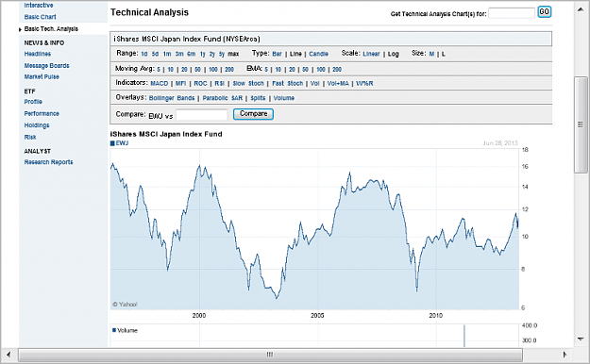Viewport: 590px width, 364px height.
Task: Focus the Get Technical Analysis Chart ticker field
Action: point(512,13)
